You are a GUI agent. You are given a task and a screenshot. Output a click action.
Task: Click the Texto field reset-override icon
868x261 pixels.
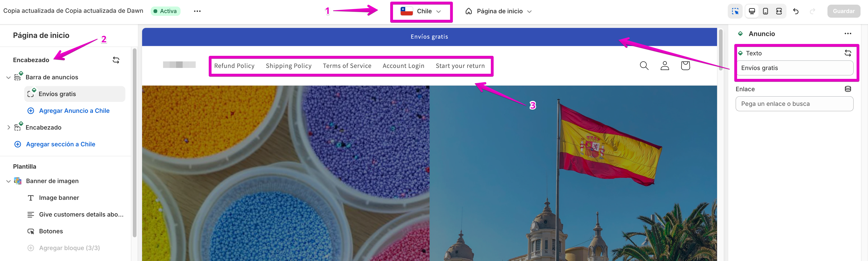(848, 53)
